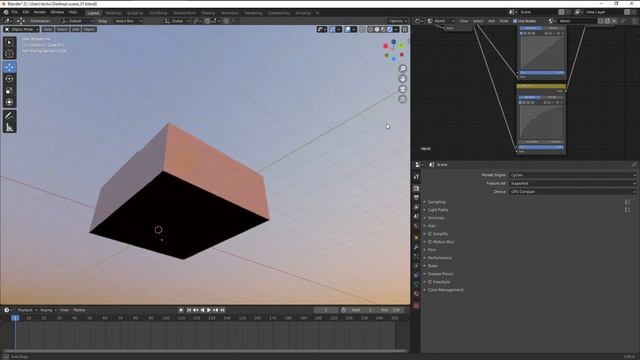The height and width of the screenshot is (360, 640).
Task: Click the Blender logo menu icon
Action: click(x=6, y=12)
